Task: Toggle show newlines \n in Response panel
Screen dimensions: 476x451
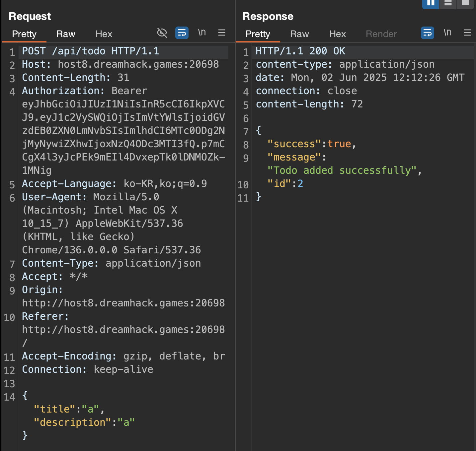Action: (447, 32)
